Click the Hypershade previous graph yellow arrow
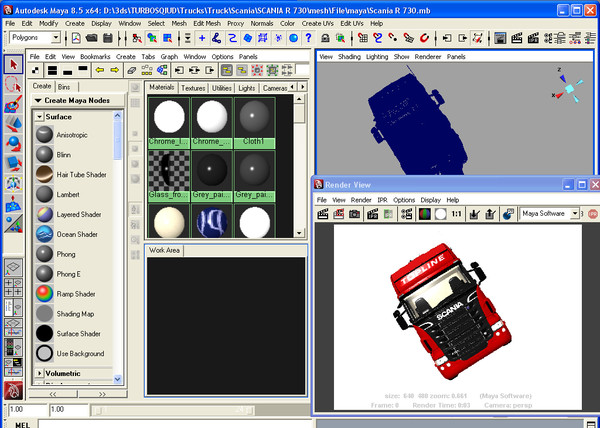 [100, 70]
